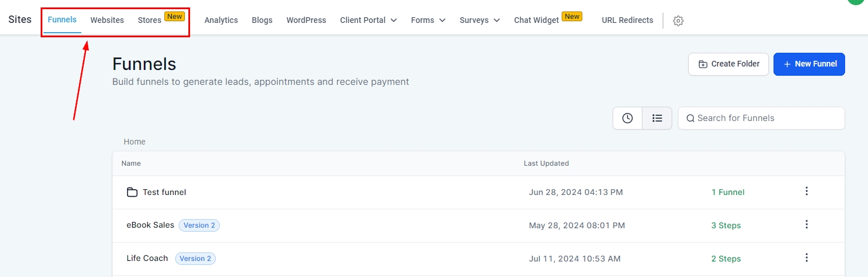Open the eBook Sales funnel
The image size is (868, 277).
pos(150,225)
